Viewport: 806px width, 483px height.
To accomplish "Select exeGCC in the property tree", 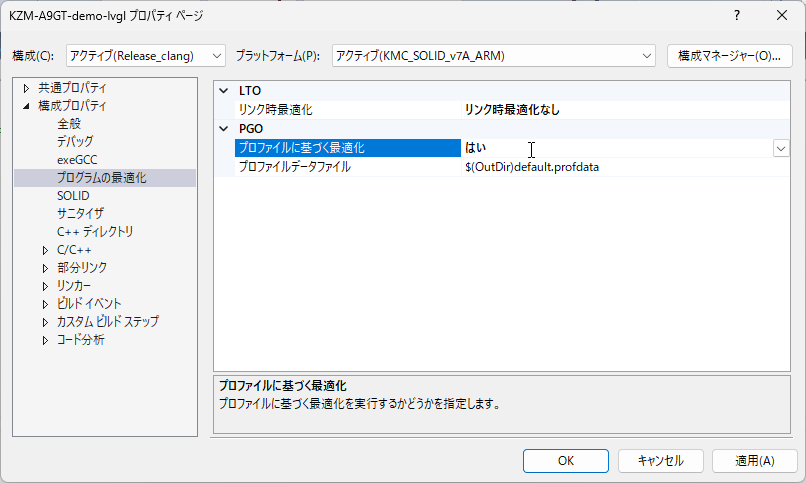I will pyautogui.click(x=77, y=160).
